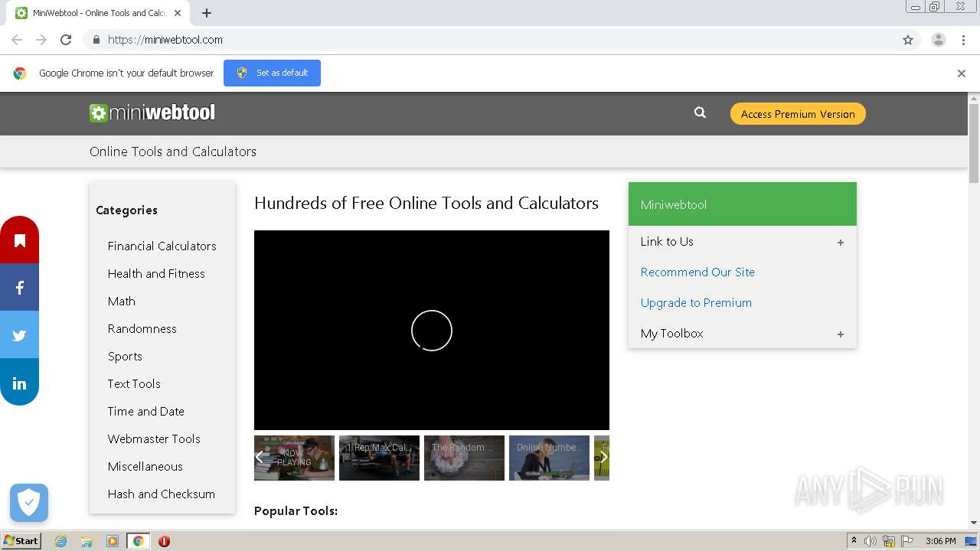Screen dimensions: 980x551
Task: Click the blue shield badge icon
Action: click(29, 503)
